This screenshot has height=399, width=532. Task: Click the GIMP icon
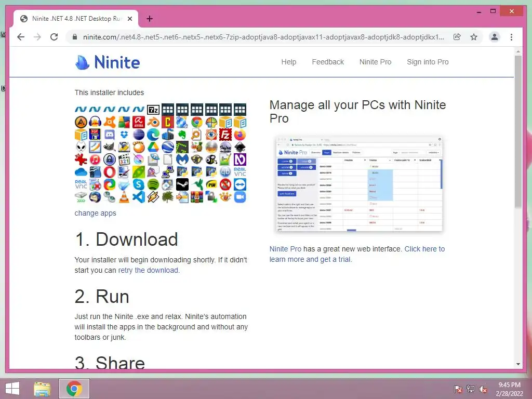(x=110, y=147)
